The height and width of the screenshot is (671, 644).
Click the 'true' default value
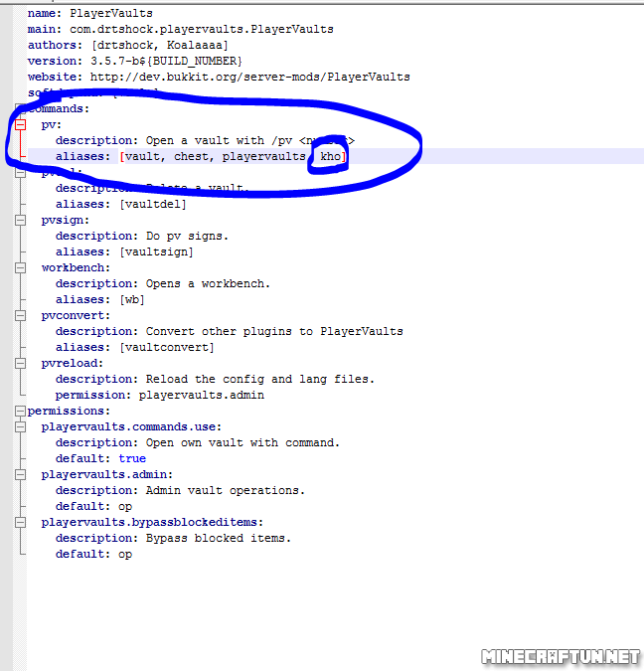[132, 458]
